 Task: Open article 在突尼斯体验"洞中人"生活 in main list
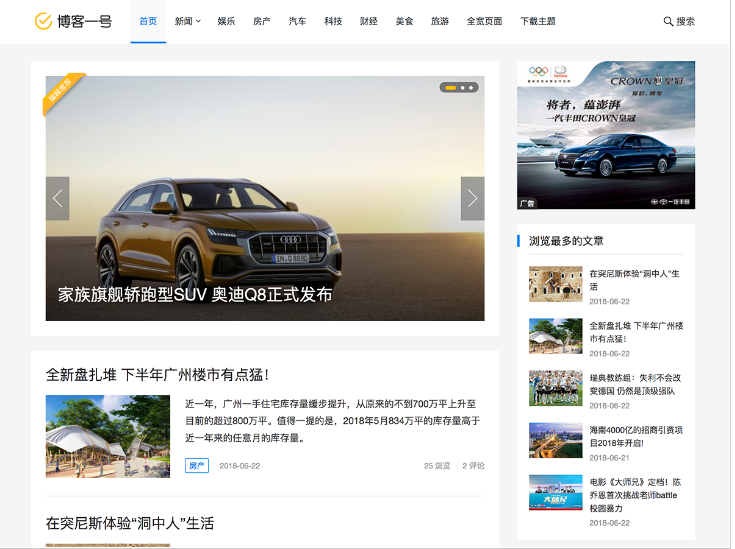click(130, 523)
